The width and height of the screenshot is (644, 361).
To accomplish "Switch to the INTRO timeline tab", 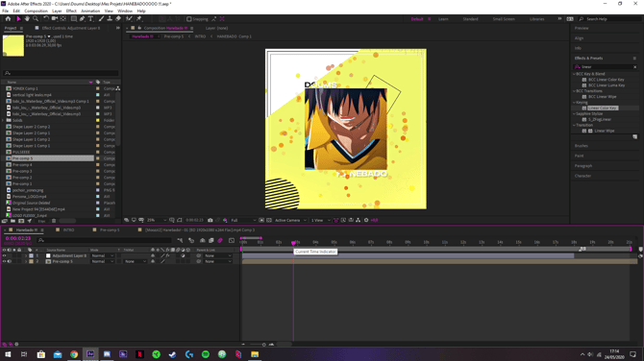I will click(68, 230).
